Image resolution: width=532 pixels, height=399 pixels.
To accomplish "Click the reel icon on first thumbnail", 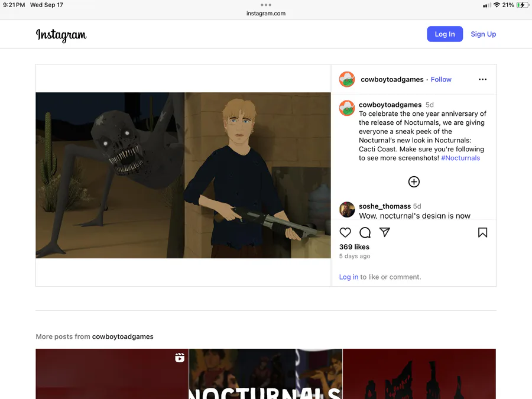I will click(x=180, y=357).
